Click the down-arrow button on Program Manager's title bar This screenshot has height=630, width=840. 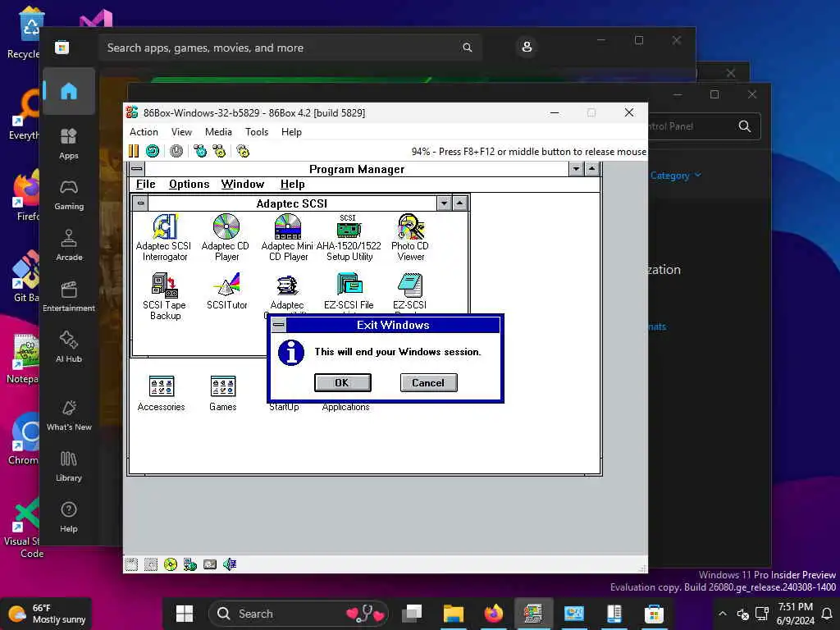tap(576, 169)
